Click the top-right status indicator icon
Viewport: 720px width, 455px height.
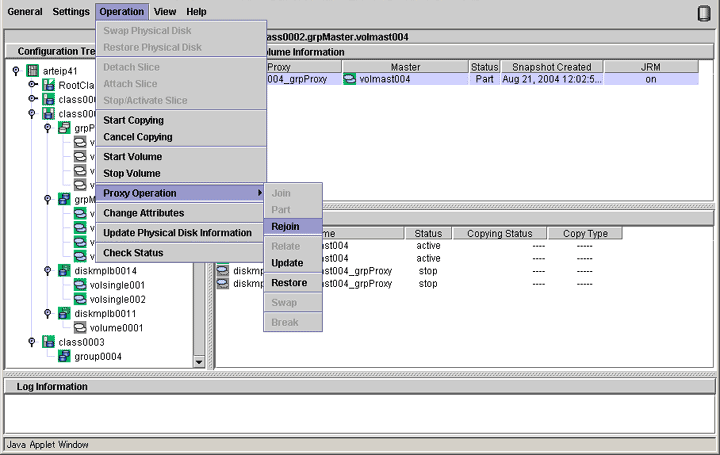[x=703, y=13]
